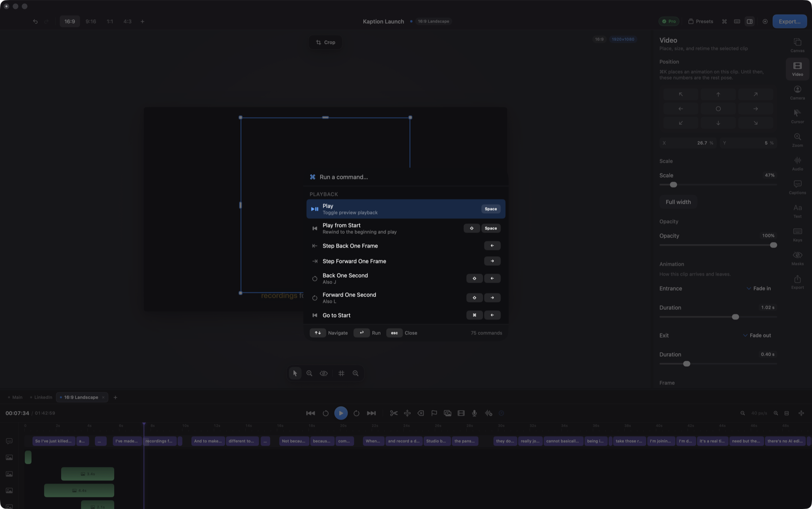Open the Camera panel icon
Screen dimensions: 812x509
797,92
